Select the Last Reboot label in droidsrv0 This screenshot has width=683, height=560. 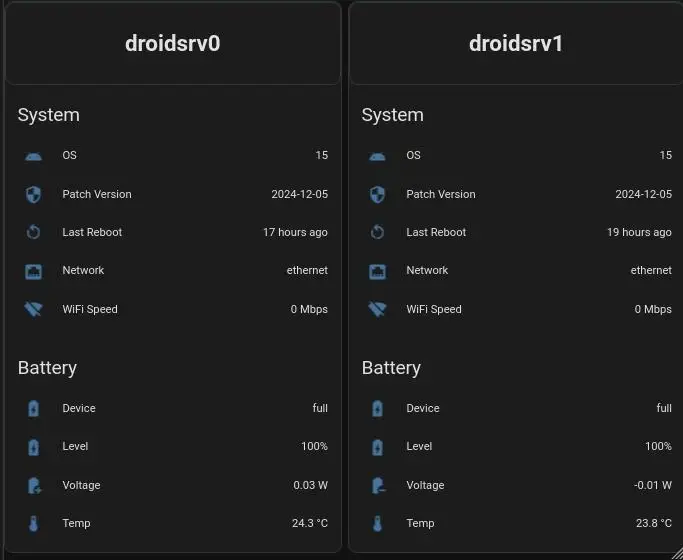tap(92, 232)
